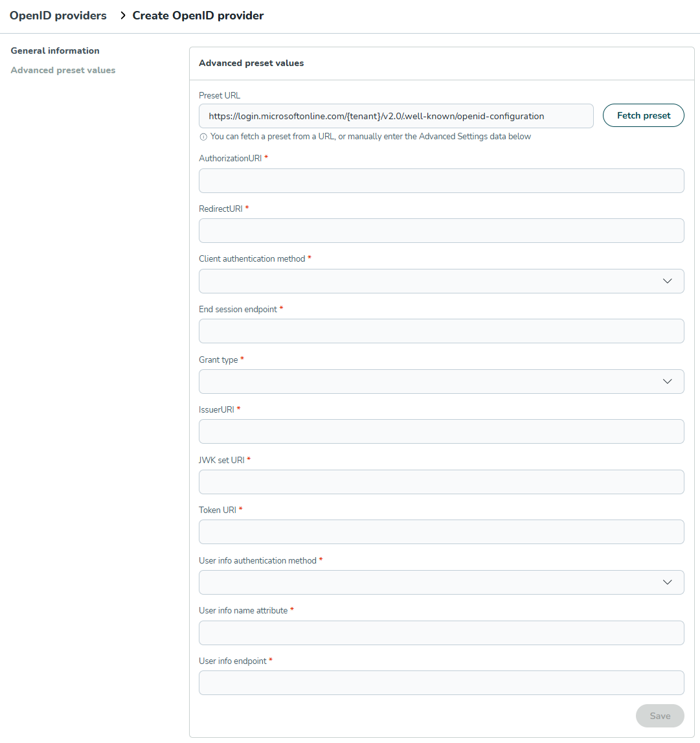Click the Create OpenID provider breadcrumb title
This screenshot has width=700, height=743.
click(198, 16)
